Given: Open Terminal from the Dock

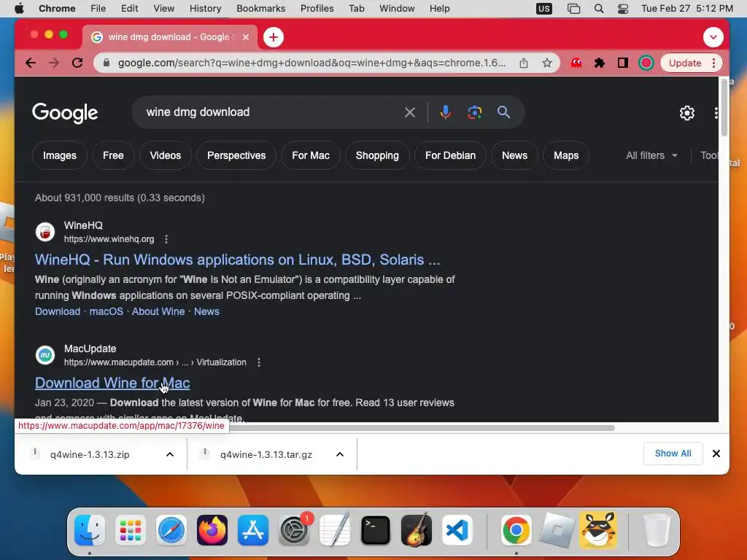Looking at the screenshot, I should (376, 530).
